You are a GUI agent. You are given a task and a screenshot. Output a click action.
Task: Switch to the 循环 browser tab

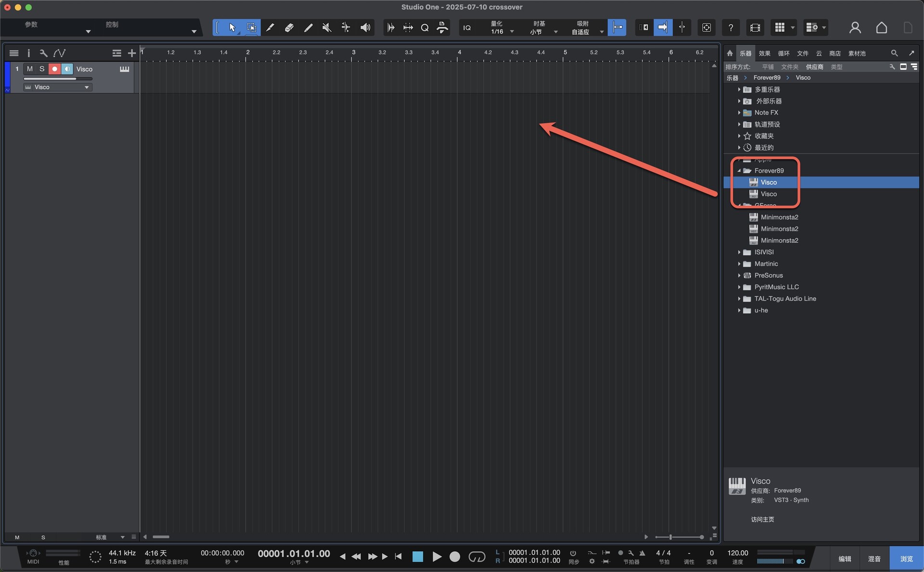click(783, 53)
